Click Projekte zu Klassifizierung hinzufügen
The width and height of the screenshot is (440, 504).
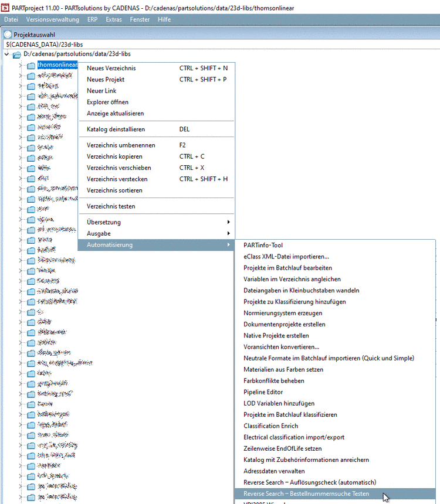click(x=335, y=301)
